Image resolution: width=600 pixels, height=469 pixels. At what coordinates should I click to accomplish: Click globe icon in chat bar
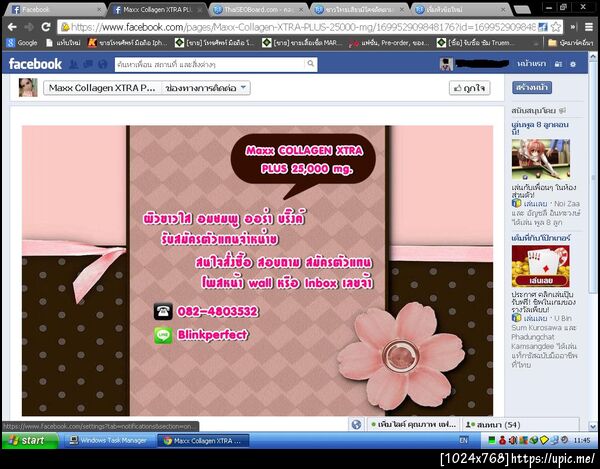[x=356, y=424]
